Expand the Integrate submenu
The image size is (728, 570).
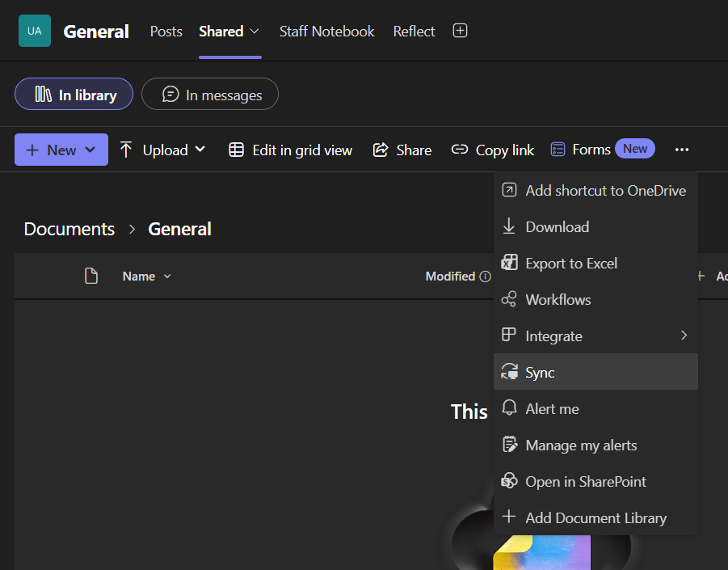(553, 336)
